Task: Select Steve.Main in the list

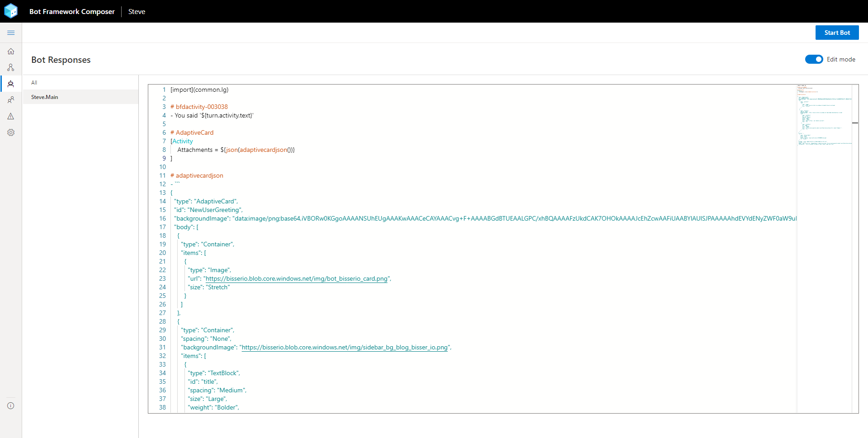Action: tap(80, 97)
